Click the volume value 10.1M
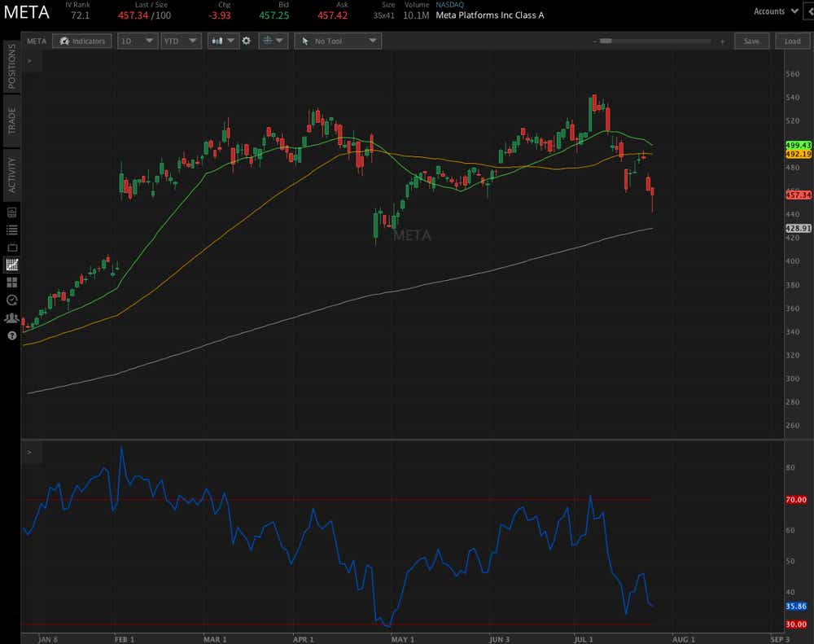Image resolution: width=814 pixels, height=644 pixels. 416,15
